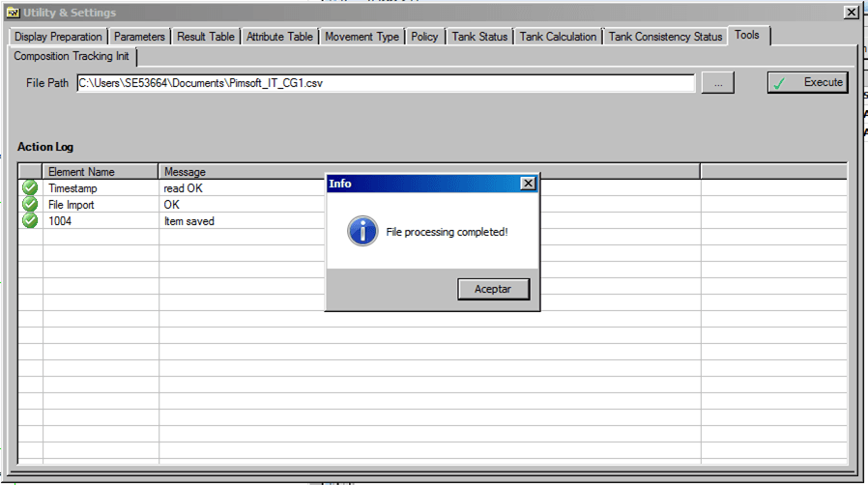Select the Timestamp cell in Action Log
This screenshot has width=868, height=485.
tap(101, 188)
